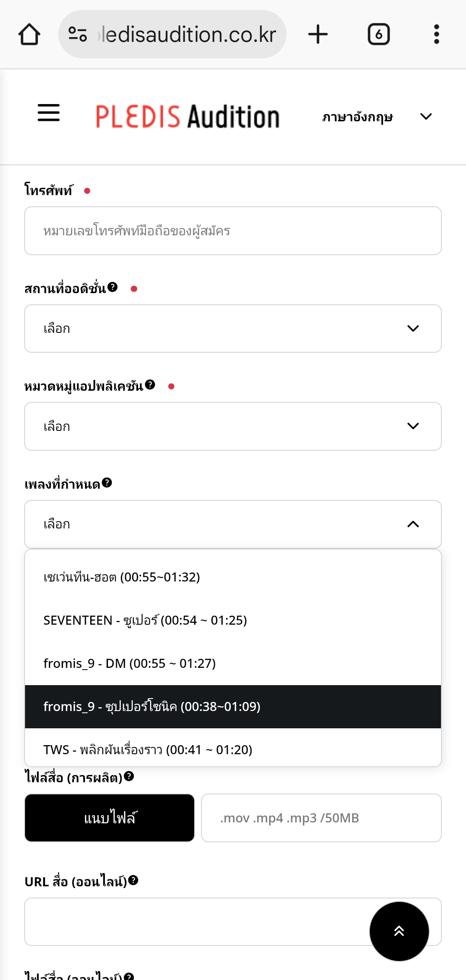
Task: Collapse the เพลงที่กำหนด dropdown
Action: click(x=233, y=524)
